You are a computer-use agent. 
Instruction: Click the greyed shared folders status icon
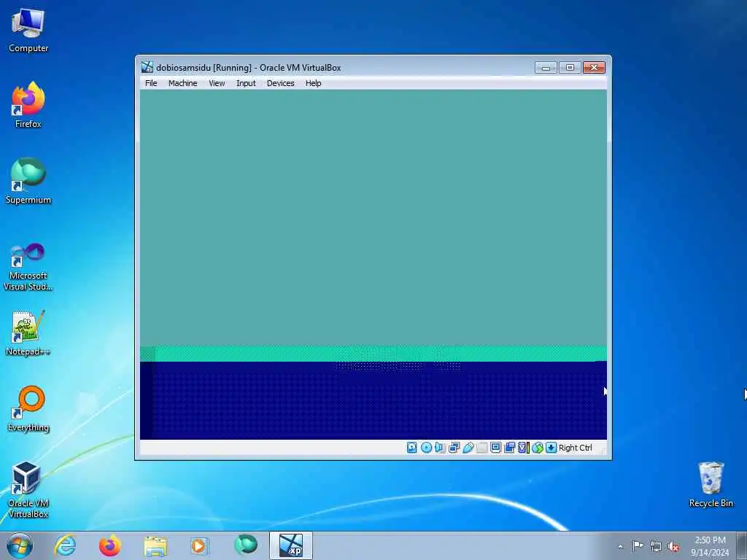point(482,448)
